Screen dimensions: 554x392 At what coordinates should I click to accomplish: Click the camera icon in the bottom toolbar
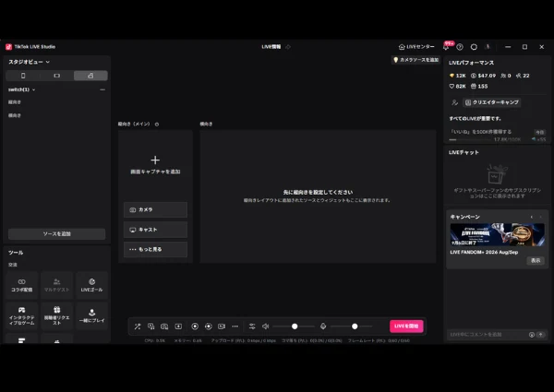[x=164, y=327]
